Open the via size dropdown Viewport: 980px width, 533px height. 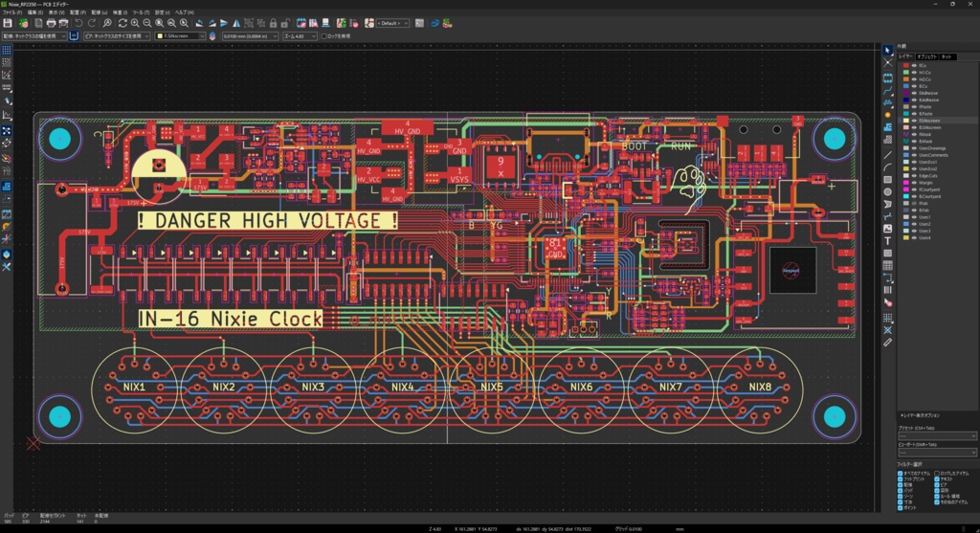pyautogui.click(x=117, y=36)
